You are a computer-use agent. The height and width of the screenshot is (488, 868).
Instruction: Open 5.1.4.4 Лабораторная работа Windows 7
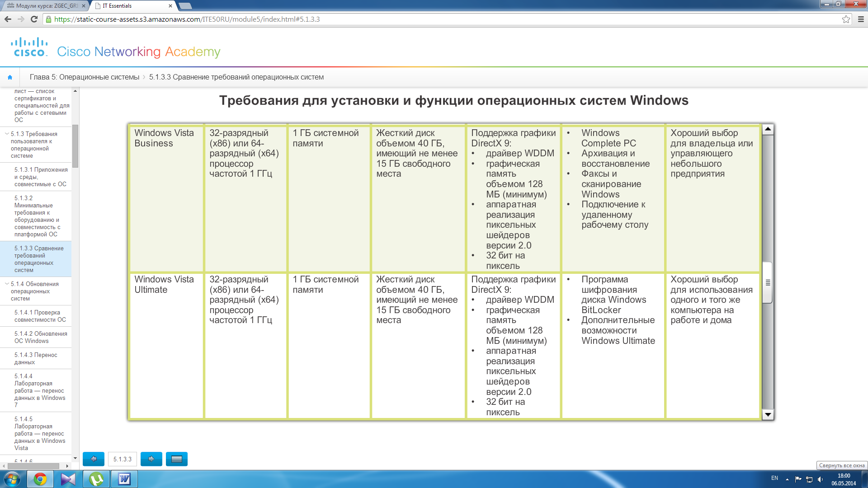point(40,390)
